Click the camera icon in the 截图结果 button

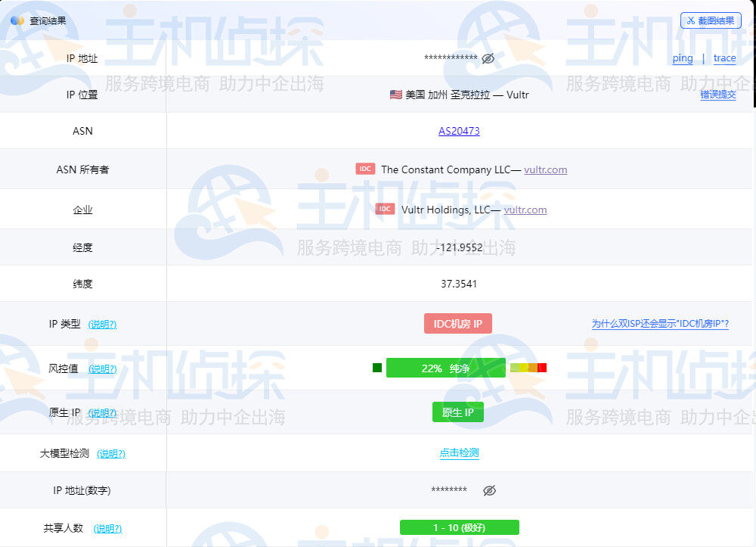tap(690, 20)
